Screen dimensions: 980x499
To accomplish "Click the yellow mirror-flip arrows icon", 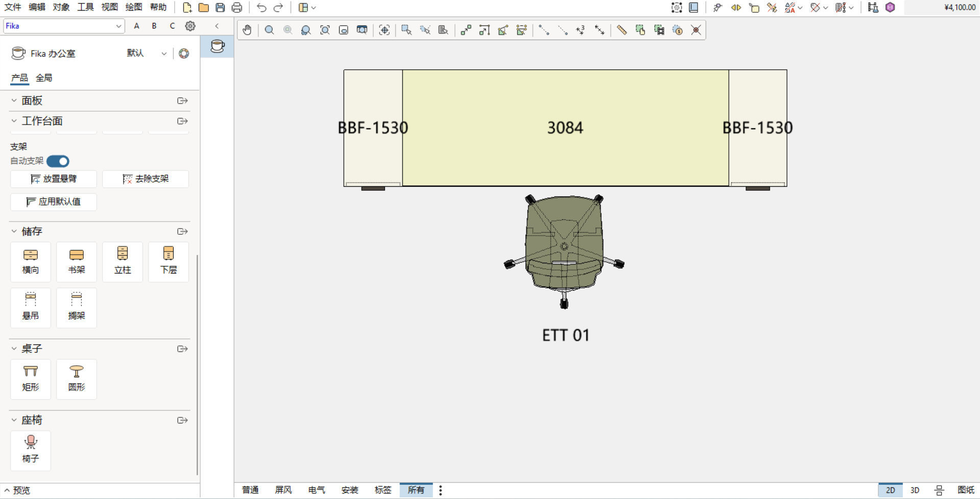I will (x=736, y=8).
